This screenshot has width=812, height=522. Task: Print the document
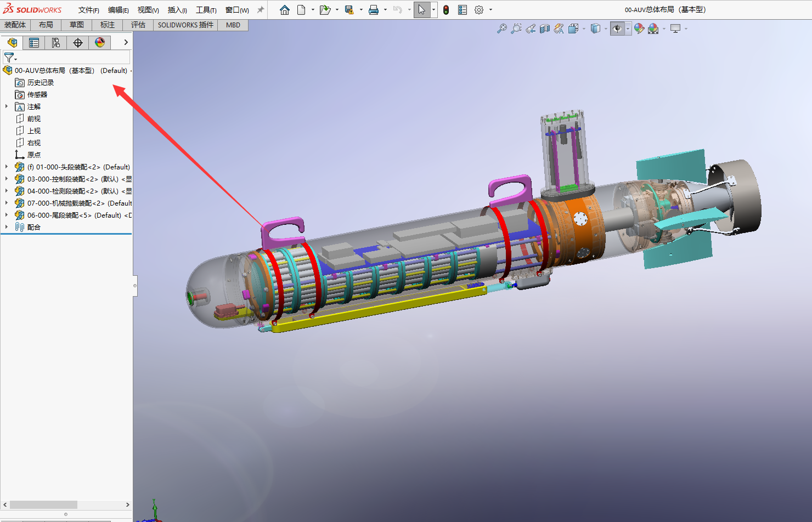[374, 10]
